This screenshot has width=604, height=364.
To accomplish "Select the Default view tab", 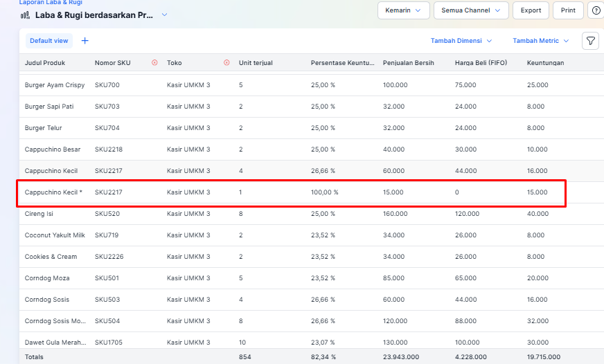I will point(48,41).
